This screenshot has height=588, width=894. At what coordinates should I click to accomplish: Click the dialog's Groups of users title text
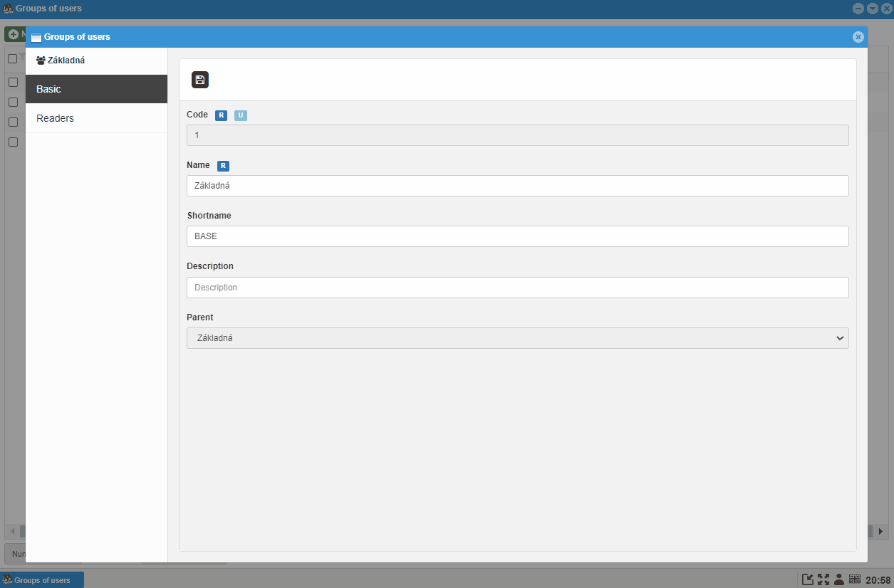(x=77, y=37)
